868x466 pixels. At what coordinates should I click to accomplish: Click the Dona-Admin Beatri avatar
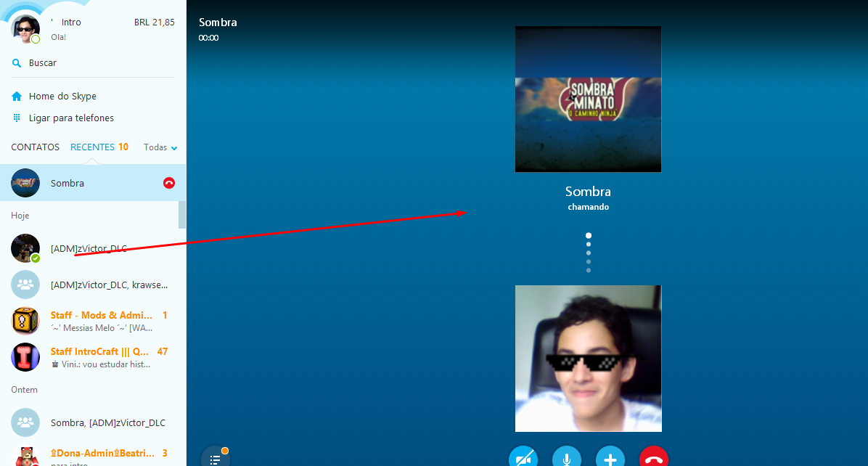pyautogui.click(x=25, y=456)
